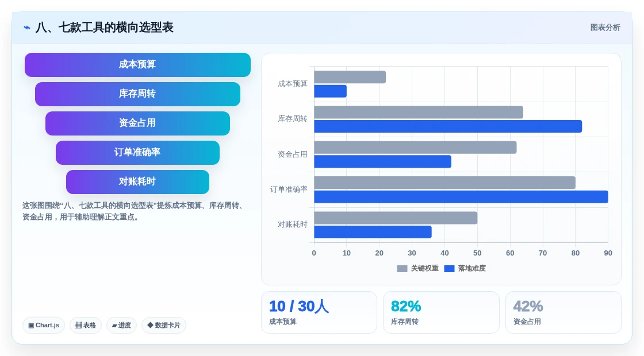Viewport: 644px width, 356px height.
Task: Click the 图表分析 label in header
Action: click(x=605, y=28)
